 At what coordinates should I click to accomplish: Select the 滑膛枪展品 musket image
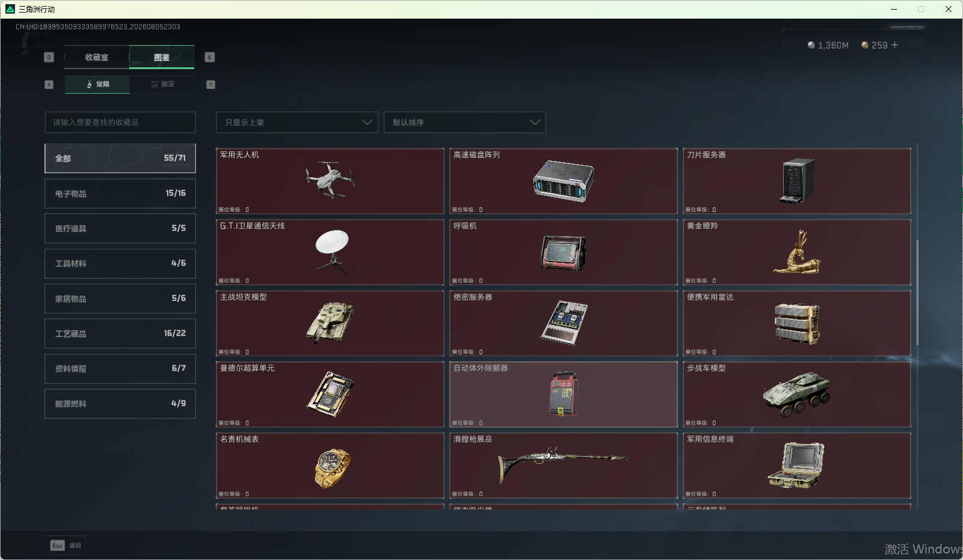(x=563, y=464)
